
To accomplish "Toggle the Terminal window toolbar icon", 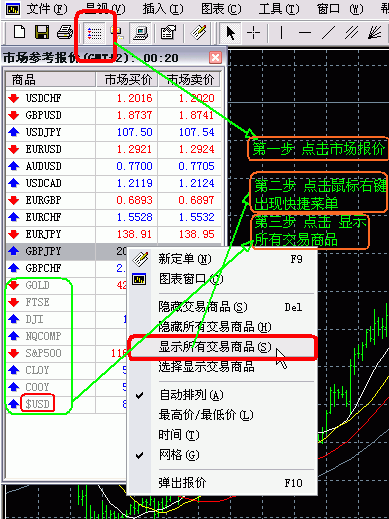I will [140, 33].
